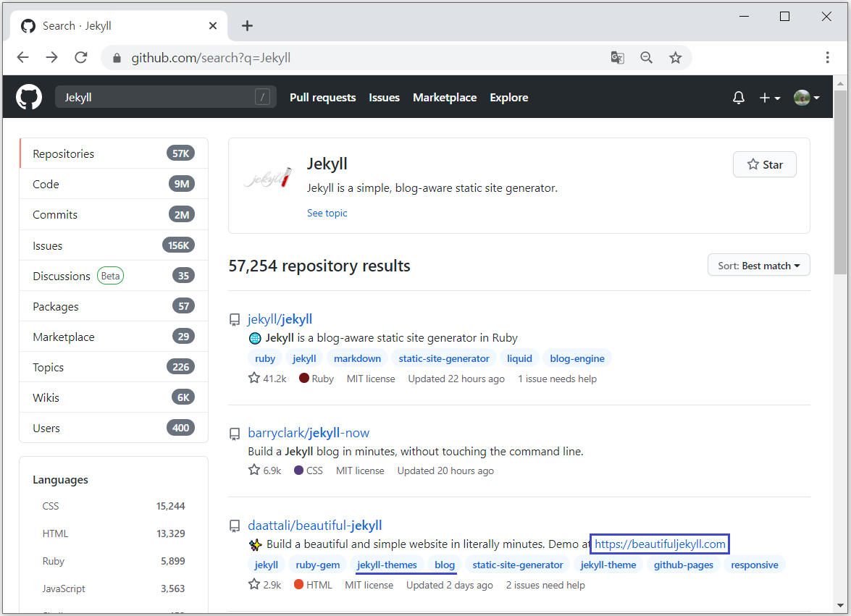Open Pull requests in header
This screenshot has height=616, width=851.
tap(323, 98)
